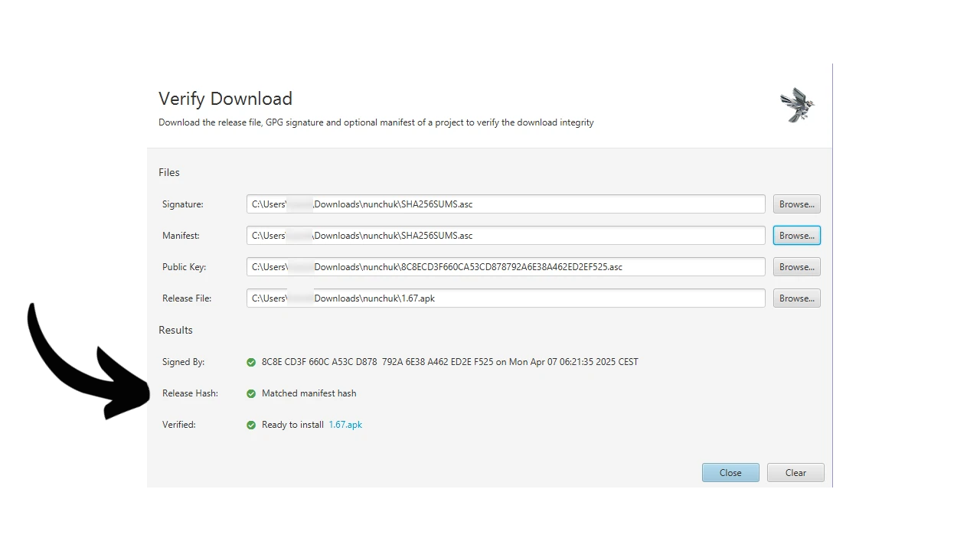Click the Verify Download heading
Viewport: 980px width, 551px height.
(225, 99)
